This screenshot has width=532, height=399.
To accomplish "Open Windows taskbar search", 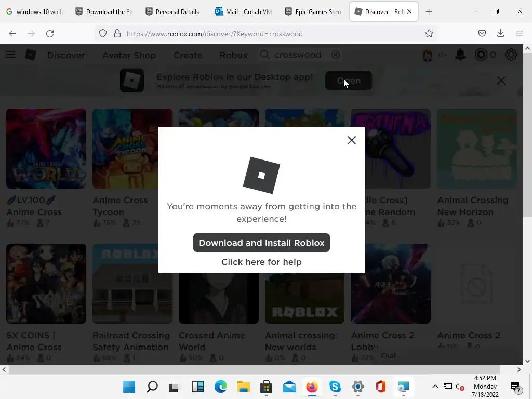I will pos(152,387).
